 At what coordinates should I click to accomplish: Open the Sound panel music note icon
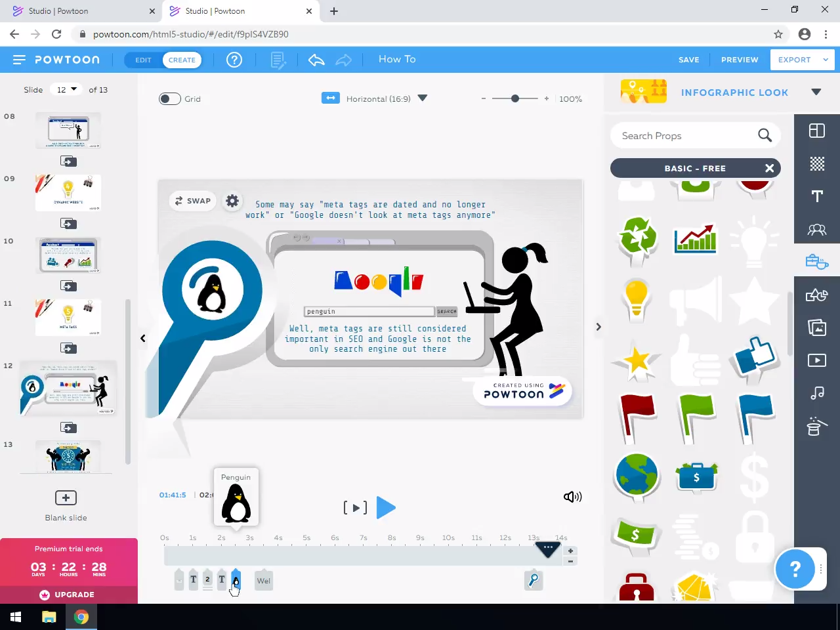tap(817, 392)
